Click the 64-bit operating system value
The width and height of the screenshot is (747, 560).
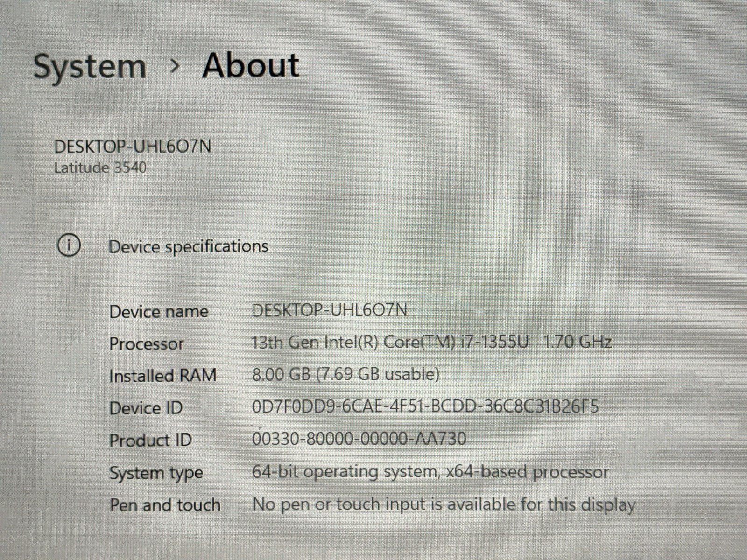(430, 472)
